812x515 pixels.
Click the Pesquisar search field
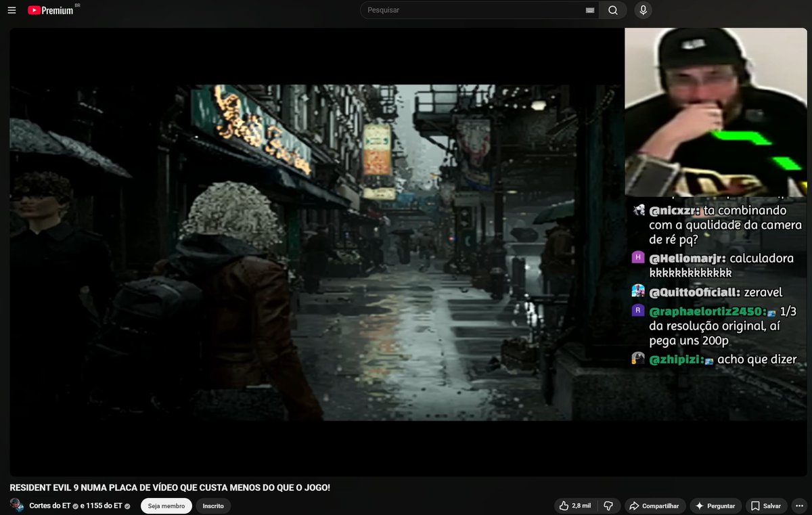pos(473,10)
